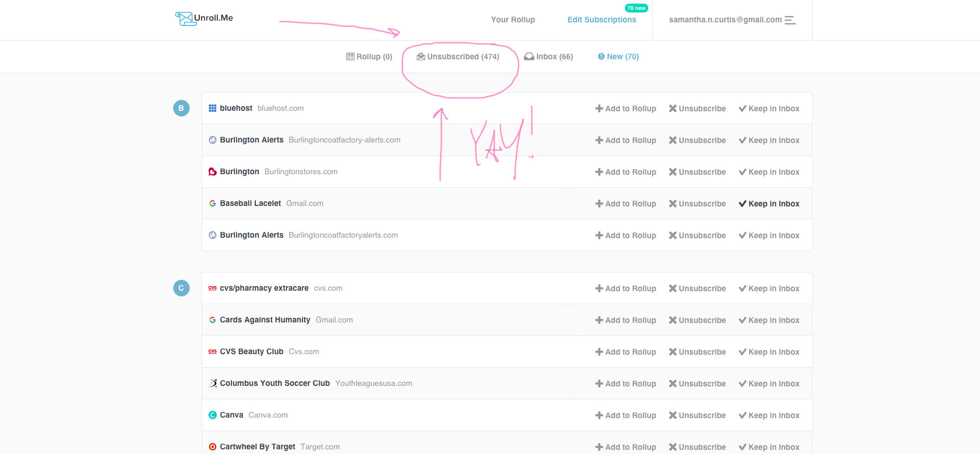Click the Burlington red heart logo icon

213,172
